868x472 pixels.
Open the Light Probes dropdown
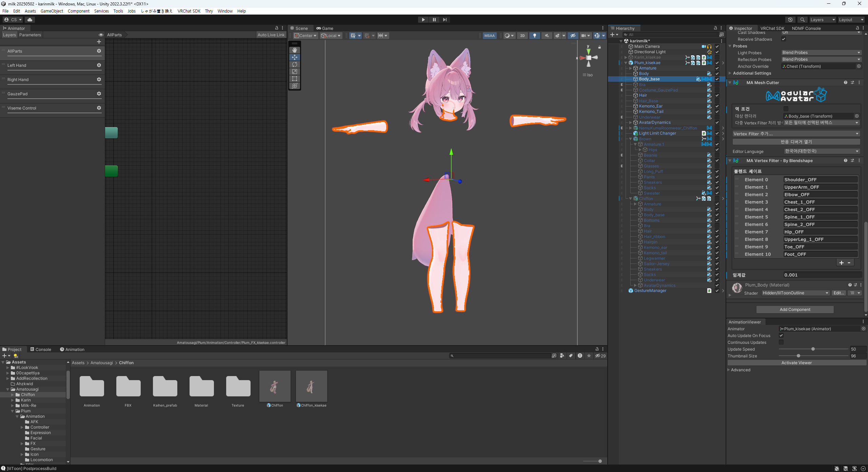pyautogui.click(x=821, y=53)
